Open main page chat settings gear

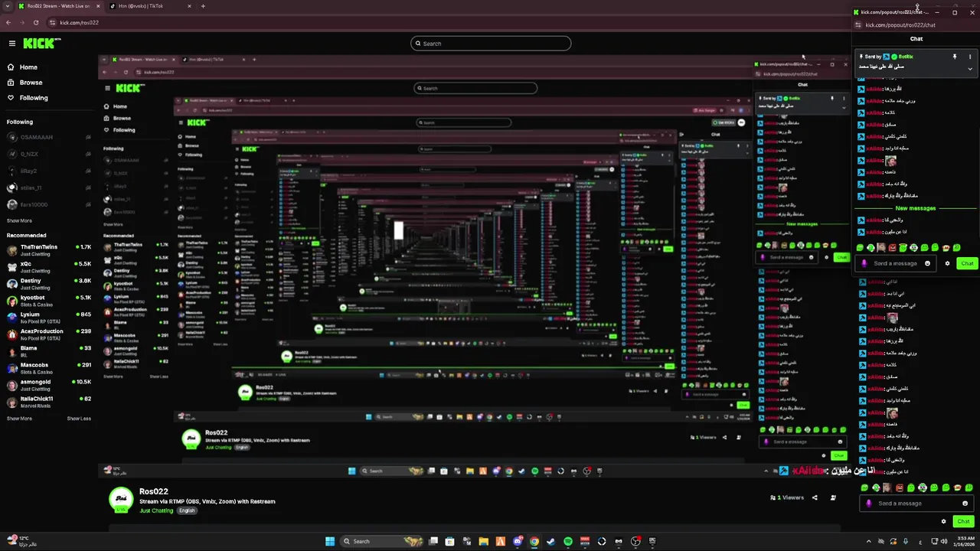coord(943,521)
